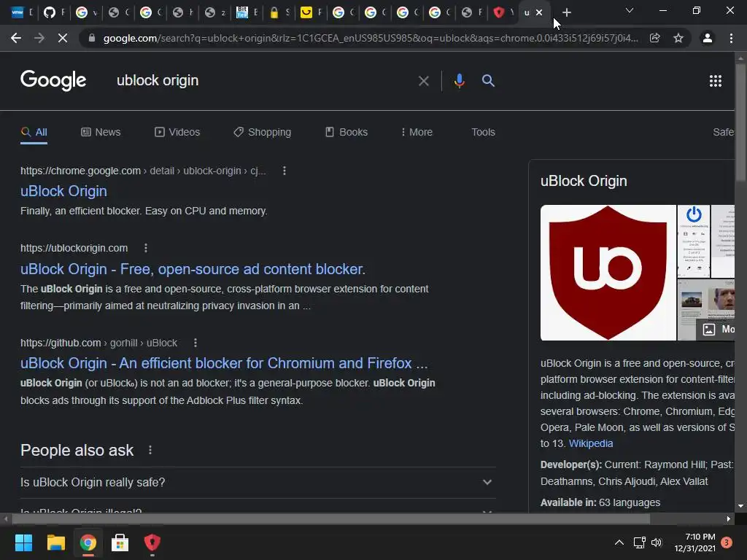Open Google apps grid
Viewport: 747px width, 560px height.
[x=716, y=81]
